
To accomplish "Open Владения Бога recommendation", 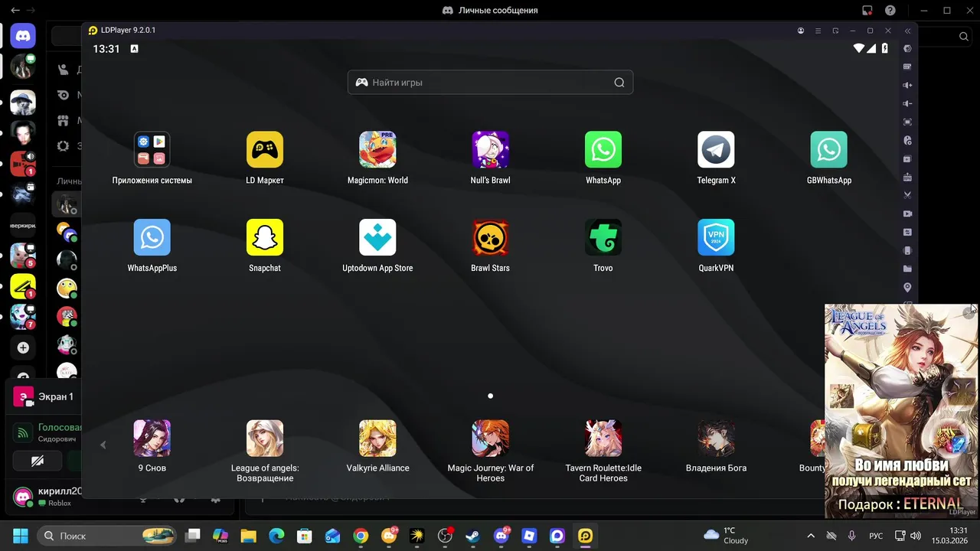I will (x=716, y=438).
